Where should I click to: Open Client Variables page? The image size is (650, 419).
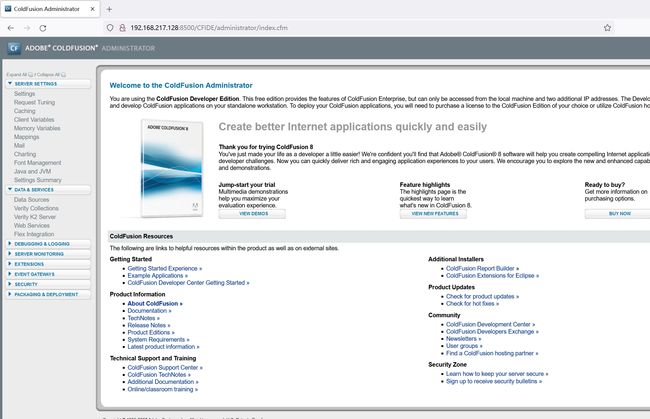pos(34,119)
